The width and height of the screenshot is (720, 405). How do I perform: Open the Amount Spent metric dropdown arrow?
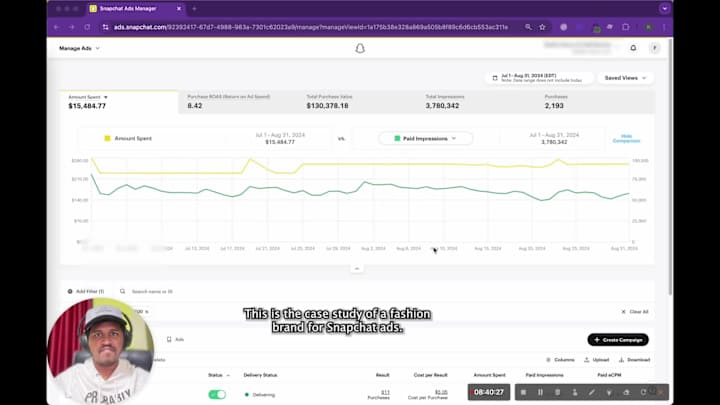pos(106,97)
